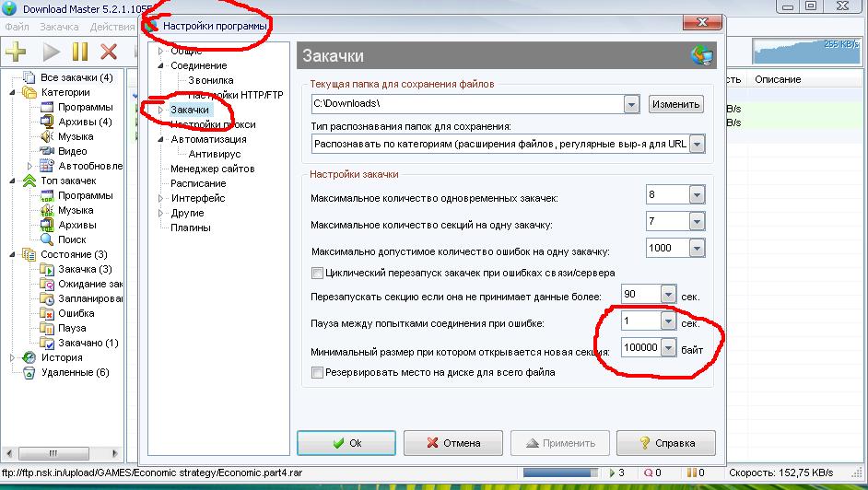868x490 pixels.
Task: Open the download folder path dropdown
Action: [x=631, y=104]
